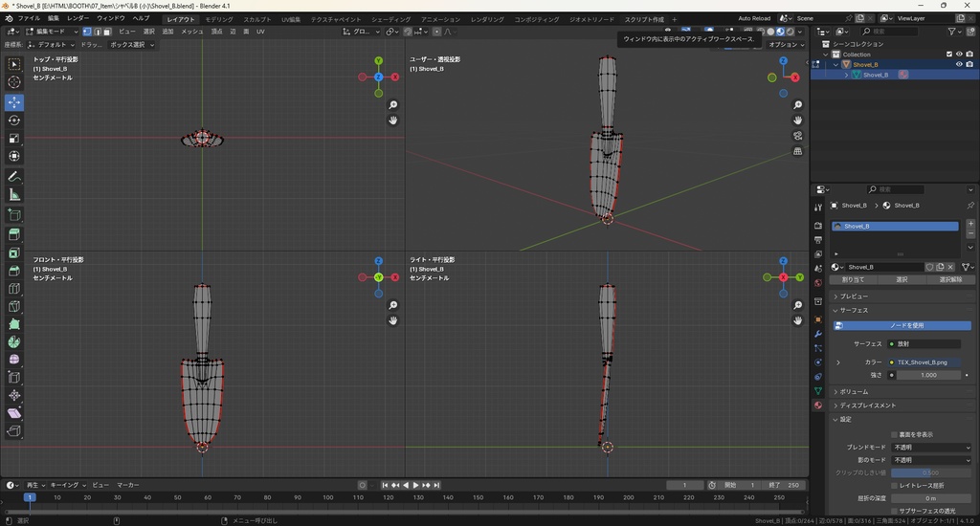Image resolution: width=980 pixels, height=526 pixels.
Task: Select the Add Cube tool
Action: tap(13, 215)
